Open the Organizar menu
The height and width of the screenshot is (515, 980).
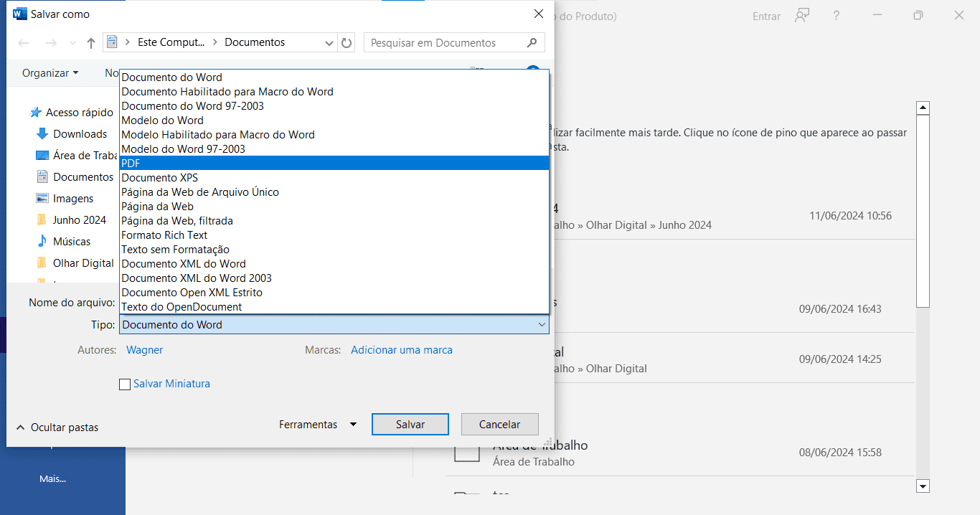click(49, 72)
